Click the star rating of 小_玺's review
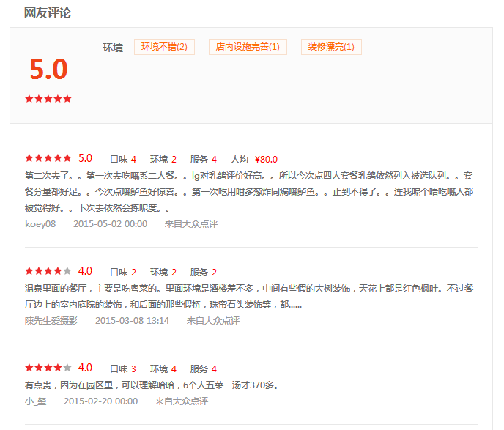This screenshot has height=430, width=504. 48,367
